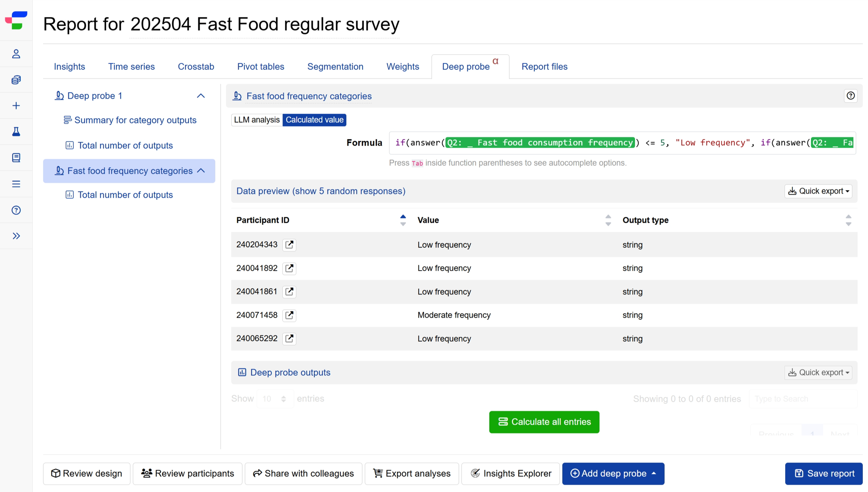This screenshot has height=492, width=868.
Task: Switch to the Crosstab tab
Action: (x=196, y=67)
